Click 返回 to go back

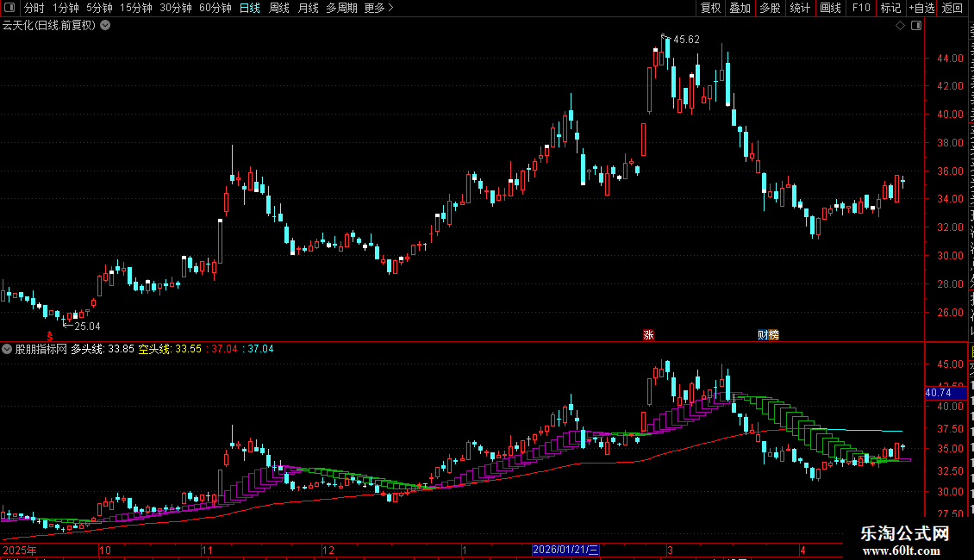(x=952, y=8)
